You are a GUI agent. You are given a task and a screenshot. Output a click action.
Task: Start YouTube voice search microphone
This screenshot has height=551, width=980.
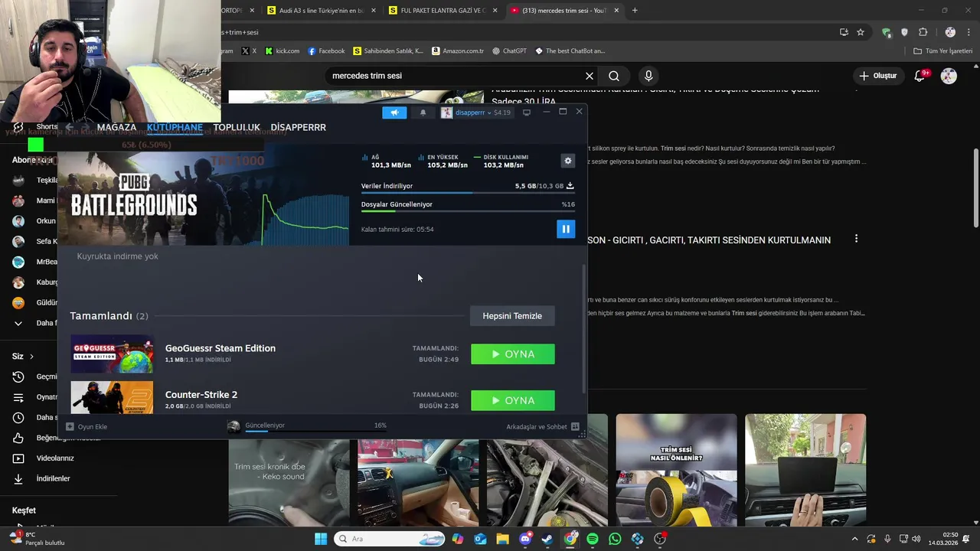click(648, 76)
